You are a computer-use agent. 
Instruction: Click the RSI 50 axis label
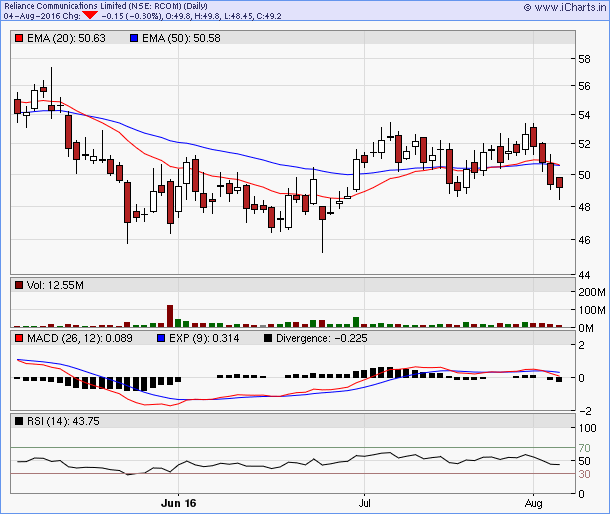[584, 461]
